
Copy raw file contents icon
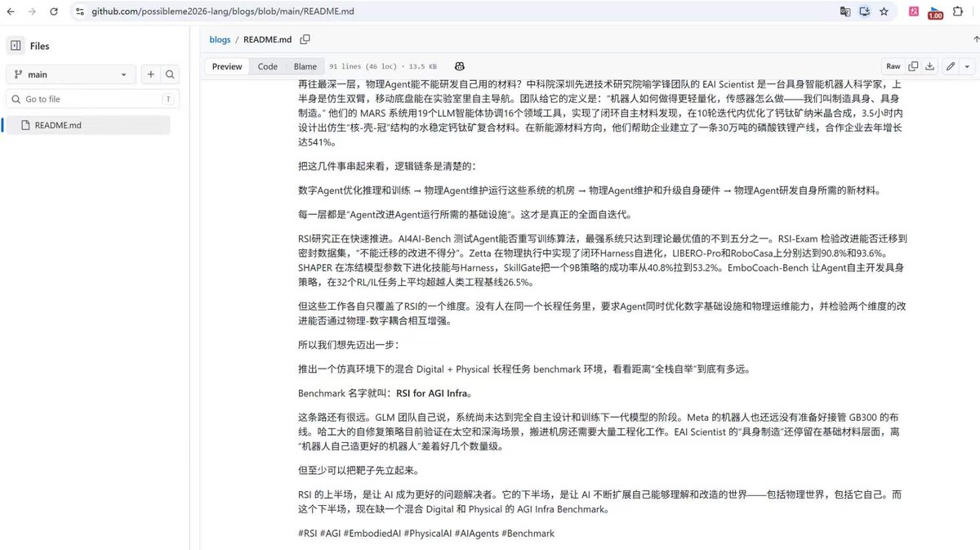913,67
